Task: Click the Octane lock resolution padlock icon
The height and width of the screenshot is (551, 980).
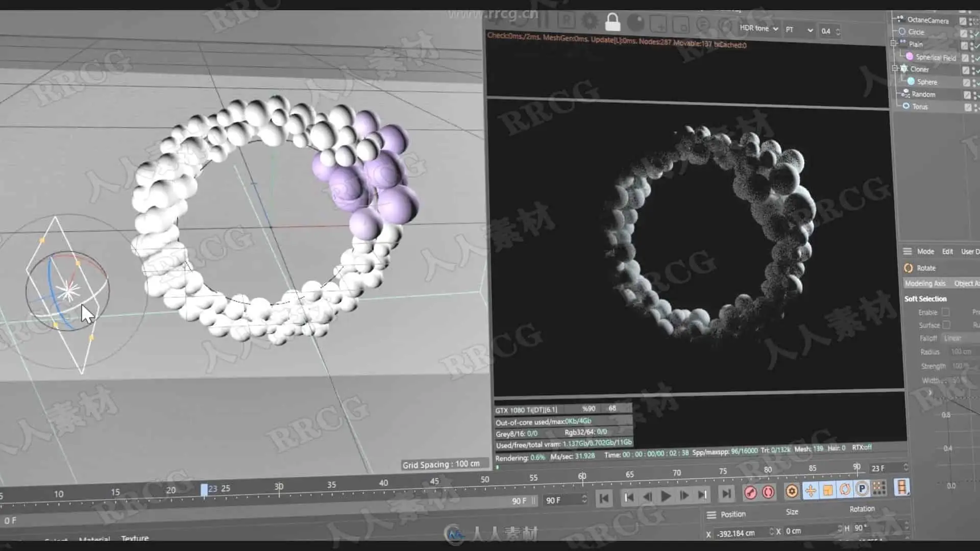Action: tap(612, 22)
